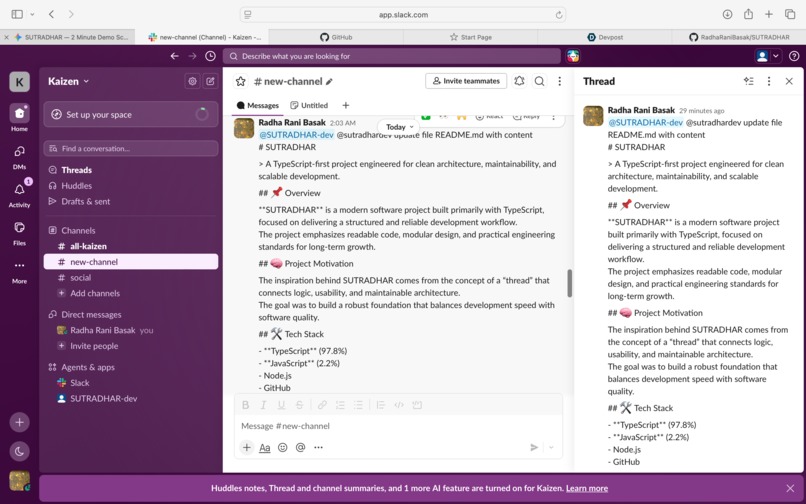This screenshot has width=806, height=504.
Task: Click the Safari address bar
Action: (x=403, y=15)
